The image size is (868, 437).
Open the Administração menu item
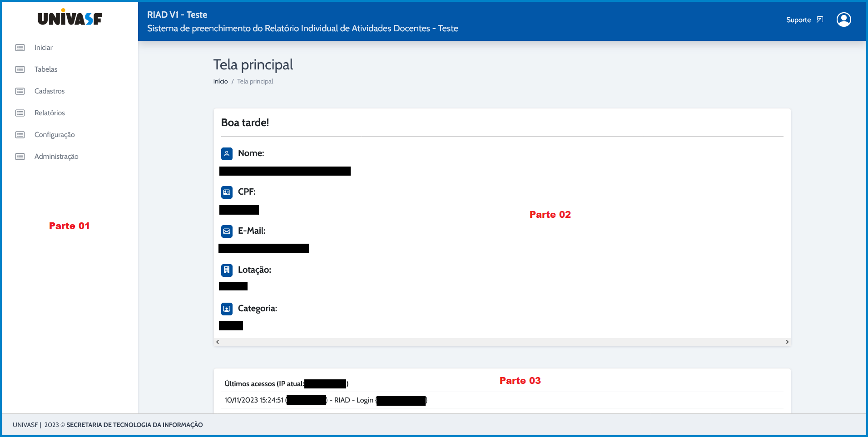point(56,157)
